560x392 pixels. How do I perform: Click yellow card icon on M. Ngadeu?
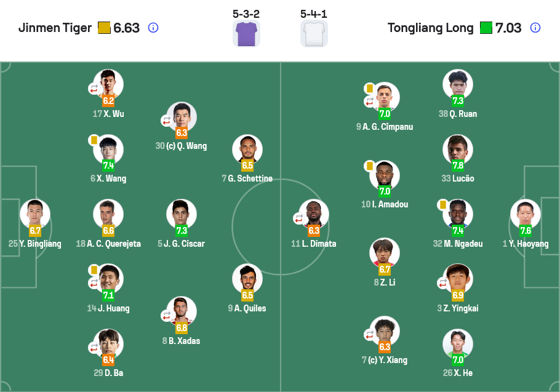point(442,204)
